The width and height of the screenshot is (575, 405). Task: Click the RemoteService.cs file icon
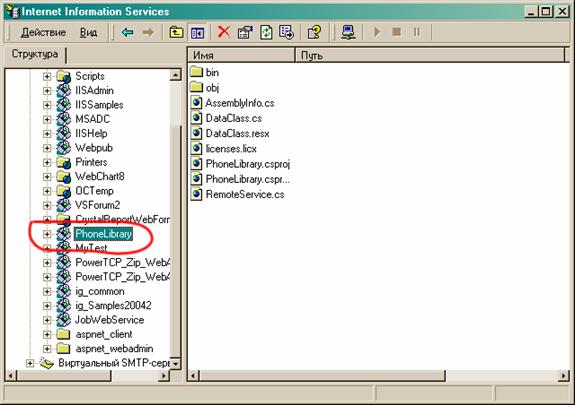(x=197, y=194)
